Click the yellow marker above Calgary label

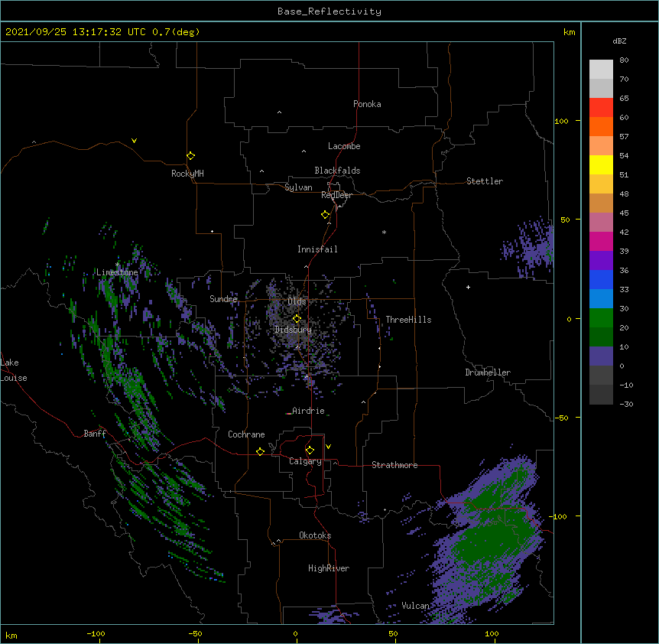click(x=310, y=450)
